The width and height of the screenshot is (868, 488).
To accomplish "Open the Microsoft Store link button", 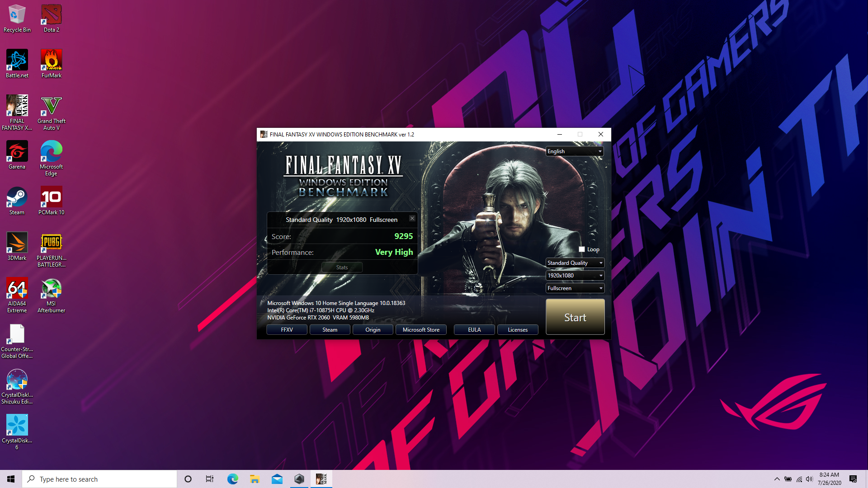I will coord(421,330).
